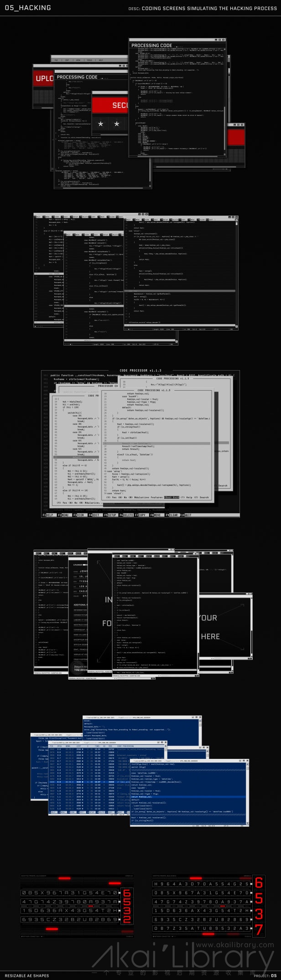This screenshot has height=980, width=281.
Task: Click F1 HELP in function key bar
Action: pos(49,515)
